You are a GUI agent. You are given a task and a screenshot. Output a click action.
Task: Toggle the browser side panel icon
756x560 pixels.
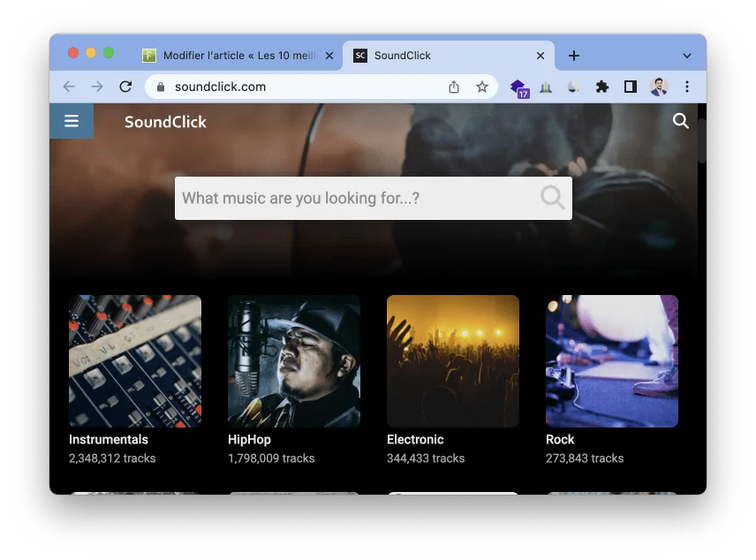(x=631, y=87)
